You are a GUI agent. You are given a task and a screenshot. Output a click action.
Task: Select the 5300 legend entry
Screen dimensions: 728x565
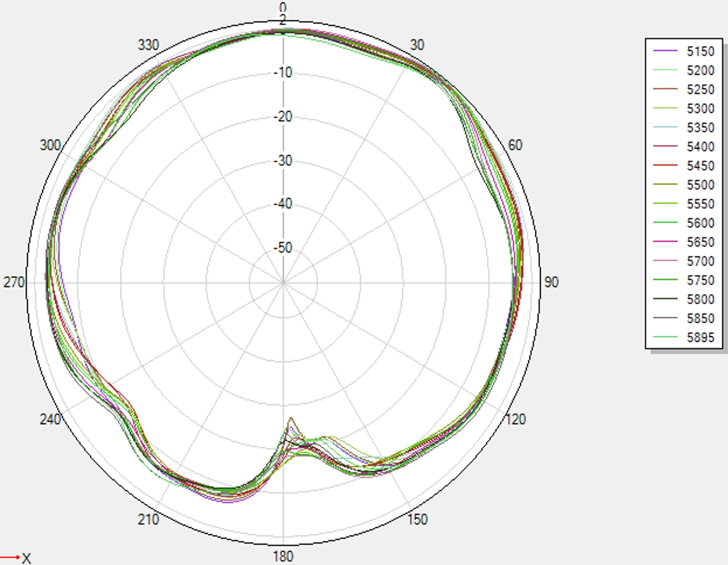point(684,109)
